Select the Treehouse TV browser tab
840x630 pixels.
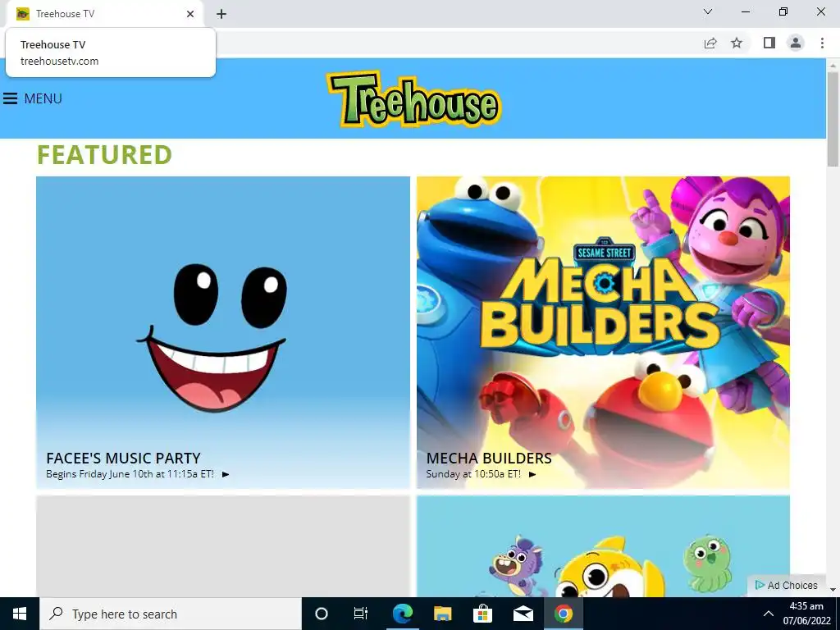tap(106, 14)
